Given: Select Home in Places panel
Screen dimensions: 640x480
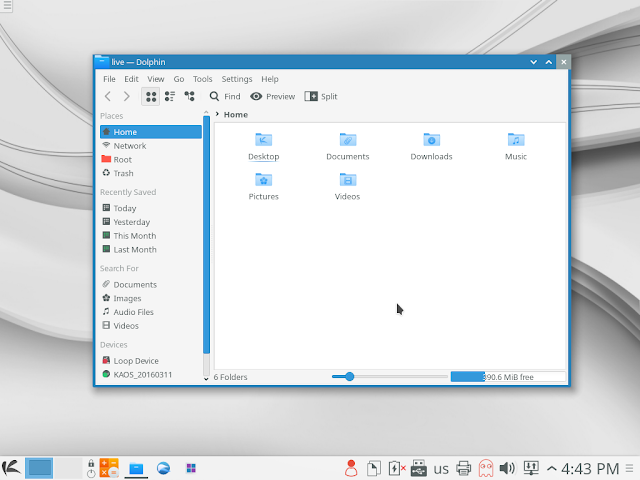Looking at the screenshot, I should coord(151,132).
